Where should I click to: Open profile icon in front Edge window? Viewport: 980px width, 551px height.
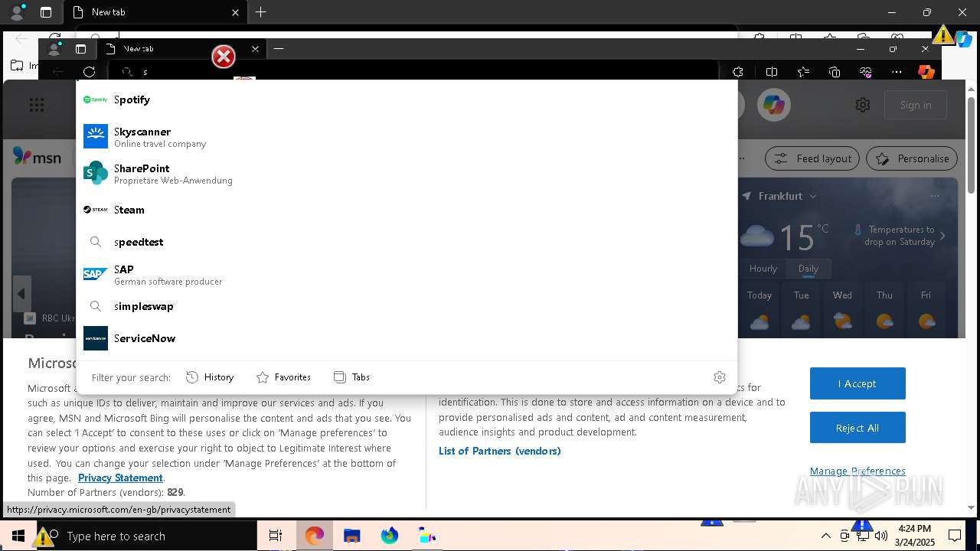54,48
